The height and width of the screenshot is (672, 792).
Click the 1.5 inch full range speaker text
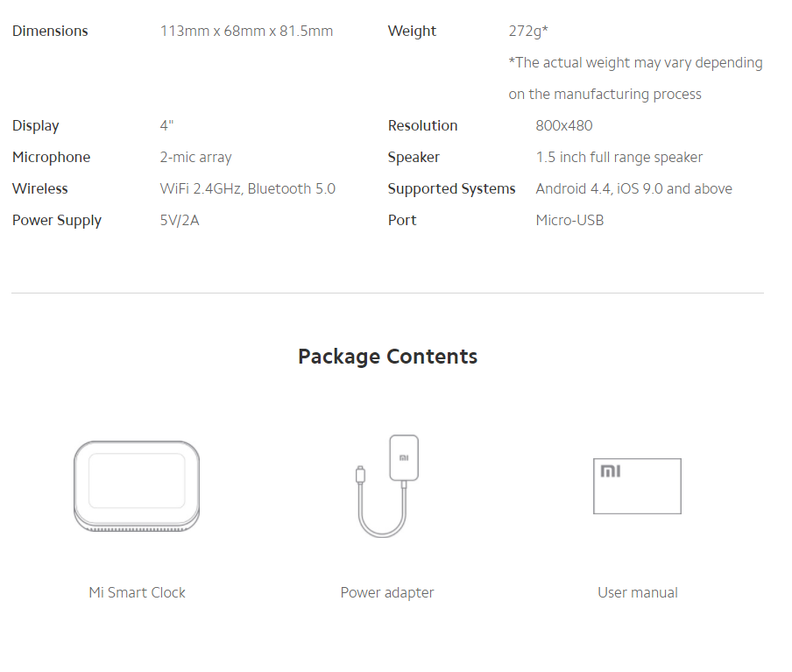tap(619, 158)
